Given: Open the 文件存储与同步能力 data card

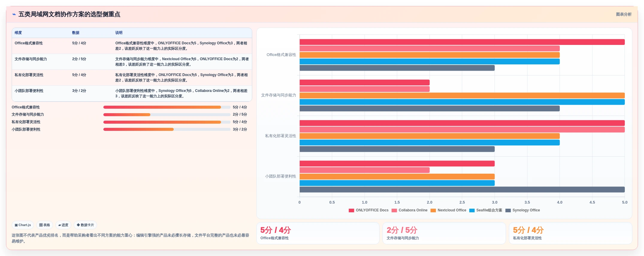Looking at the screenshot, I should 444,233.
